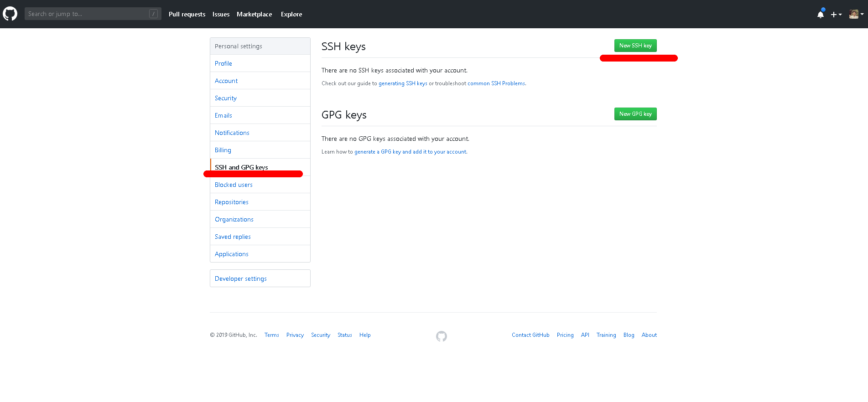Focus the Search or jump to field
The height and width of the screenshot is (402, 868).
pyautogui.click(x=93, y=14)
